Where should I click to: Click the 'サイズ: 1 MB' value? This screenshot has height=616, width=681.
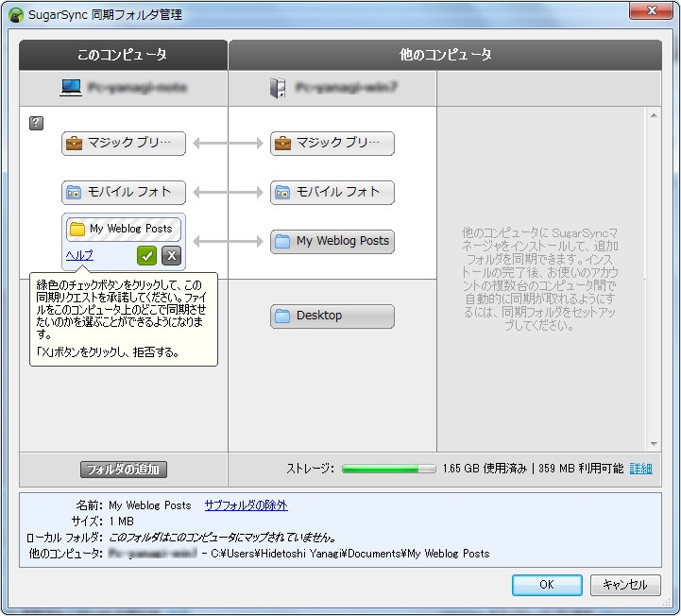pyautogui.click(x=121, y=521)
